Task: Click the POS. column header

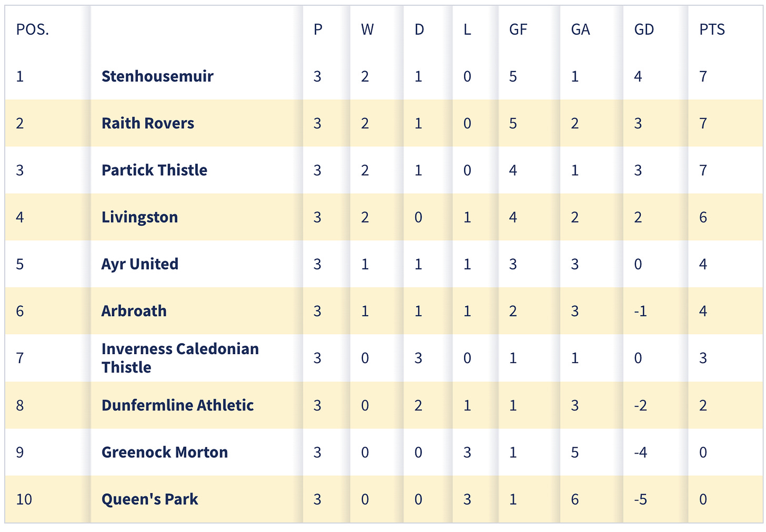Action: 33,29
